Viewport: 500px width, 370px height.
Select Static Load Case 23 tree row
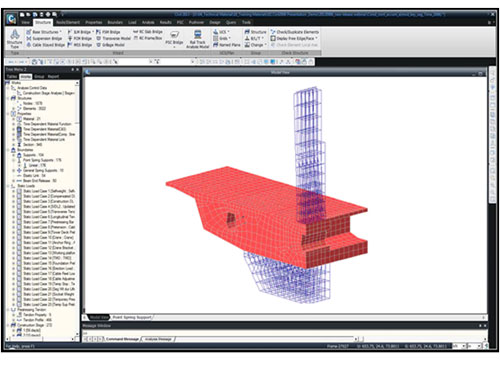[x=49, y=304]
